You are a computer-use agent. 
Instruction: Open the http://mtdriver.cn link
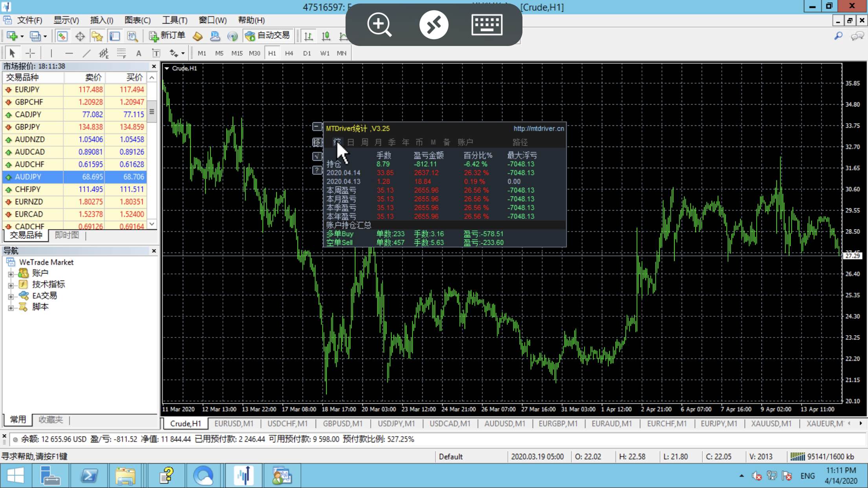(x=539, y=128)
